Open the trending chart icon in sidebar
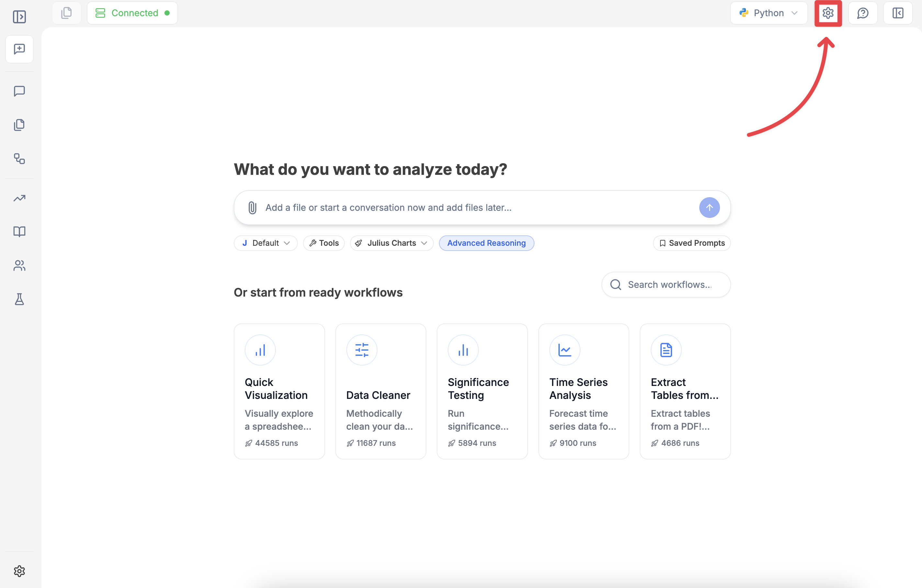Viewport: 922px width, 588px height. point(19,198)
